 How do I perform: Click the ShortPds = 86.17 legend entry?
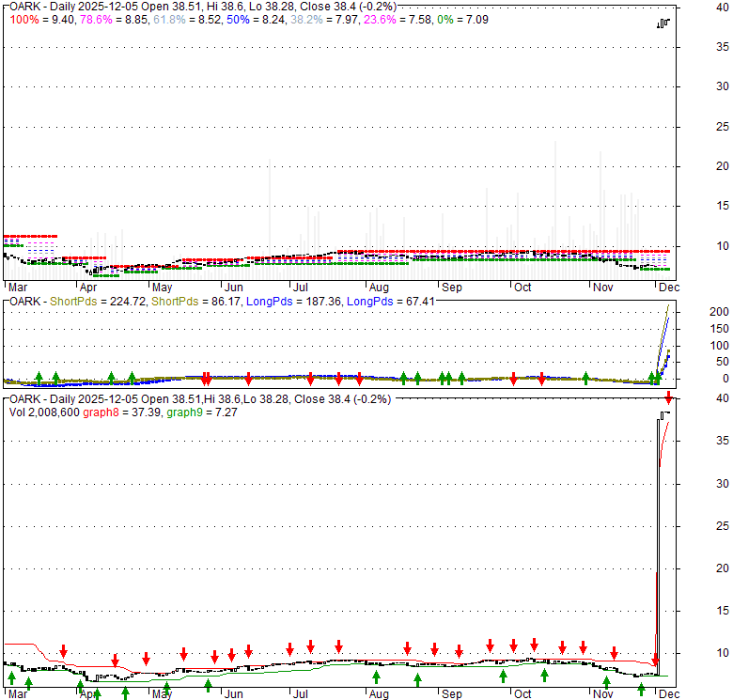(195, 302)
